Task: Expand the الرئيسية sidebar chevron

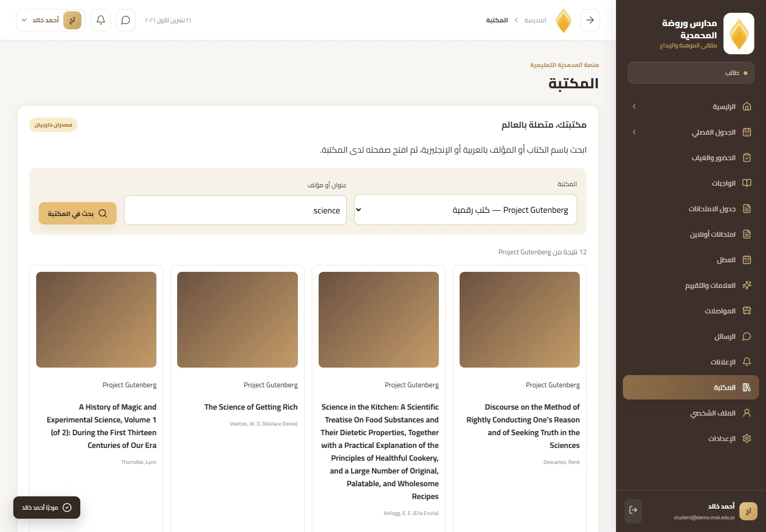Action: (634, 106)
